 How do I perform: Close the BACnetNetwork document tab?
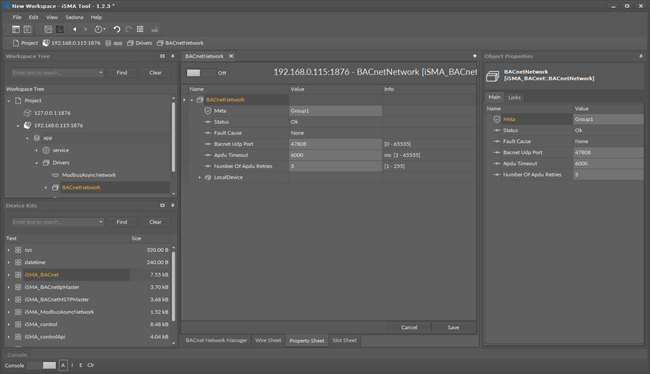pos(231,56)
